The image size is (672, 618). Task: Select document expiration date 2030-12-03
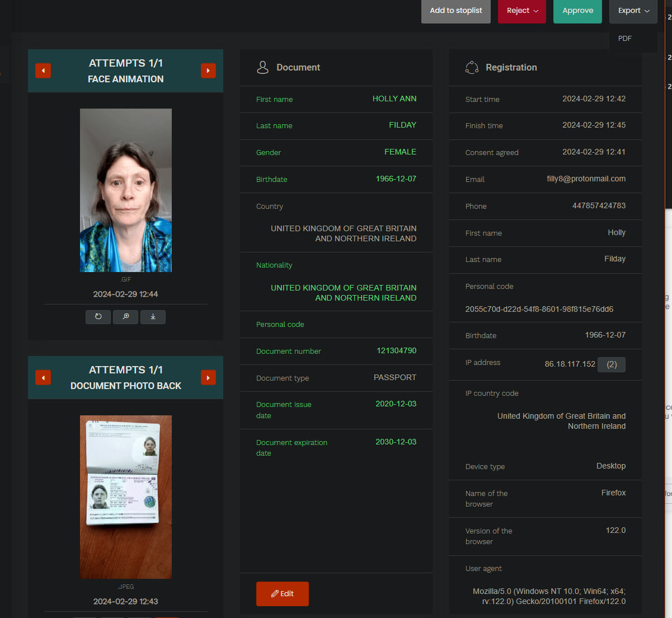pyautogui.click(x=396, y=442)
